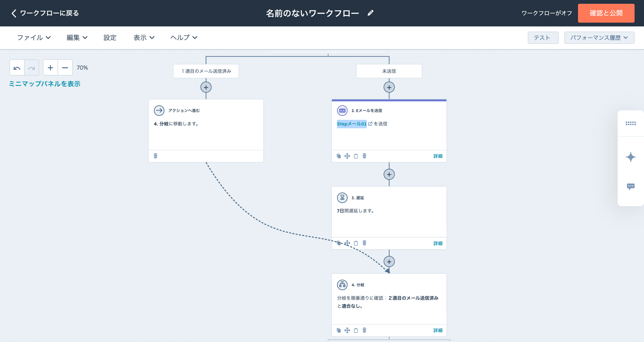Click 4. 分岐に移動します text
This screenshot has height=342, width=644.
click(x=176, y=124)
